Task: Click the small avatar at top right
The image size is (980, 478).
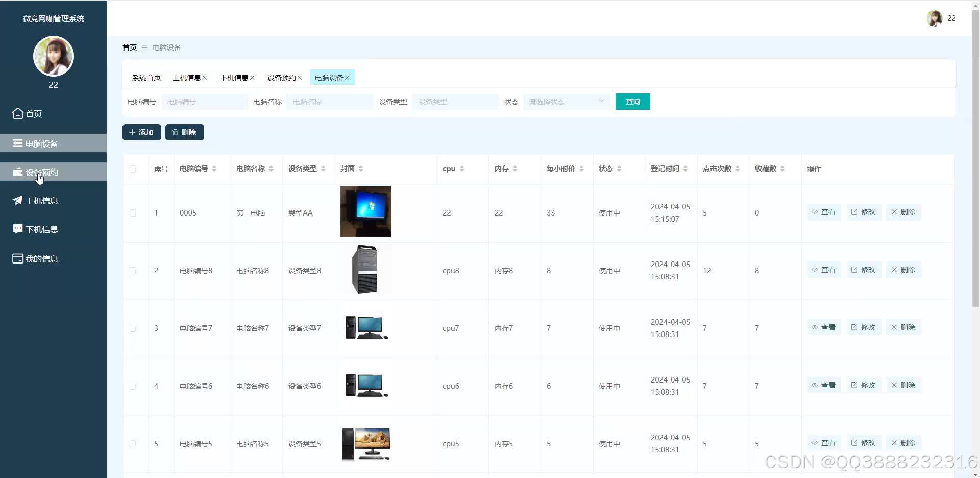Action: point(935,18)
